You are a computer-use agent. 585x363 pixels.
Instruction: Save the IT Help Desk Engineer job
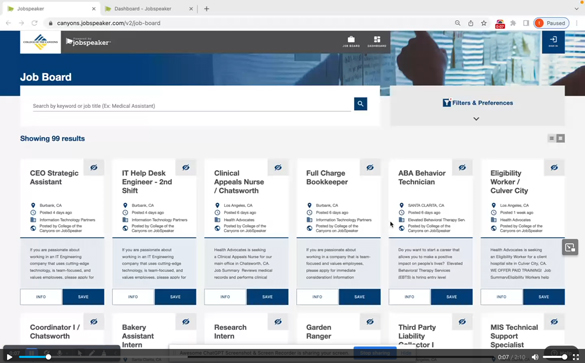click(175, 297)
